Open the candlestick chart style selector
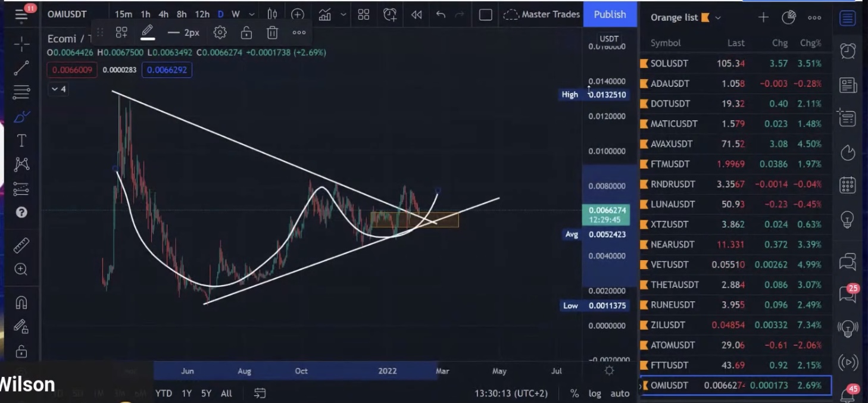Screen dimensions: 868x403 tap(272, 14)
